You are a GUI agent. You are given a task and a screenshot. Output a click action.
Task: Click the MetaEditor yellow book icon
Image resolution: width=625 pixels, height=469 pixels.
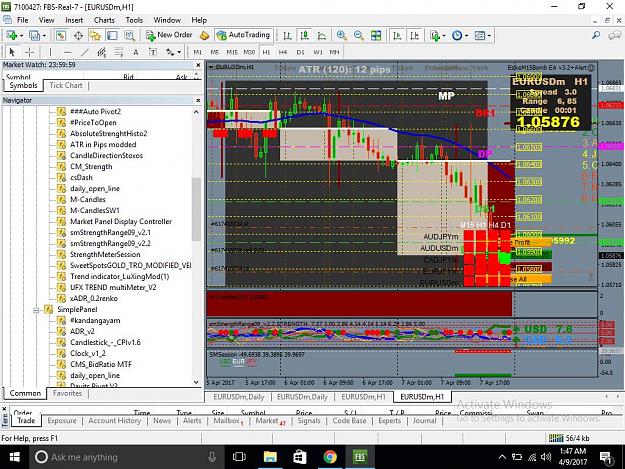coord(204,35)
